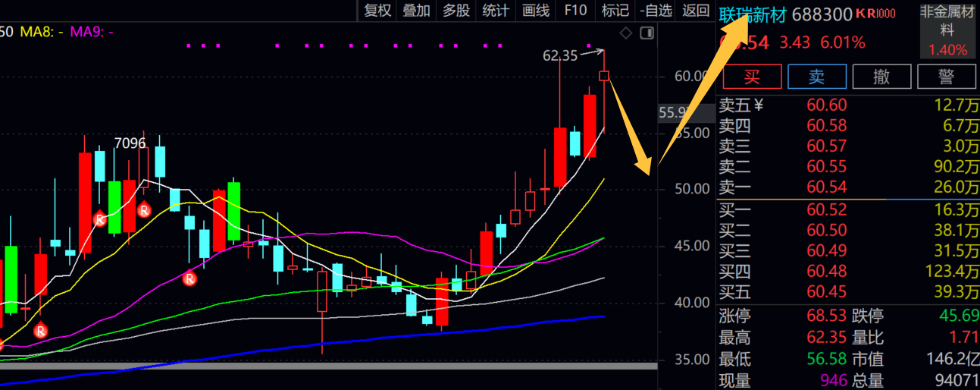Screen dimensions: 980x390
Task: Open the 统计 statistics menu
Action: pos(496,10)
